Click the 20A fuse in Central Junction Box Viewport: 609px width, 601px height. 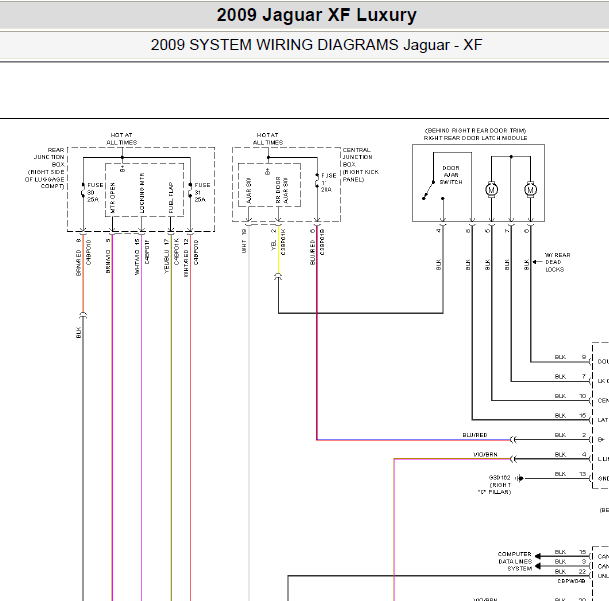click(317, 181)
